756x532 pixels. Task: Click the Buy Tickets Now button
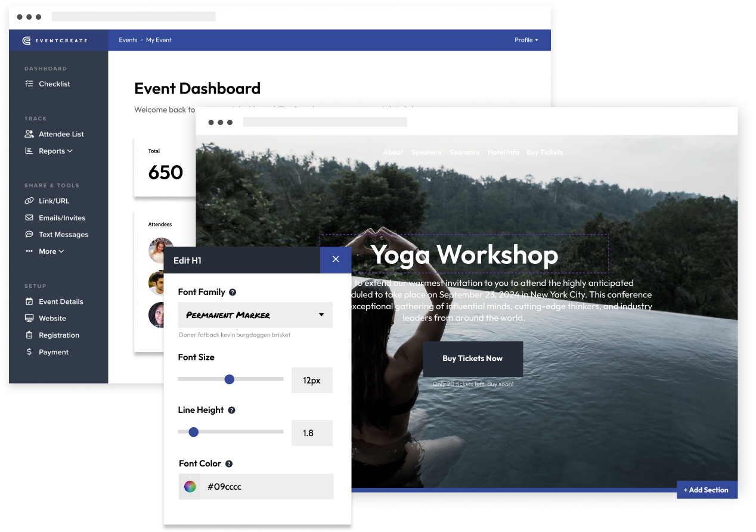(x=472, y=359)
